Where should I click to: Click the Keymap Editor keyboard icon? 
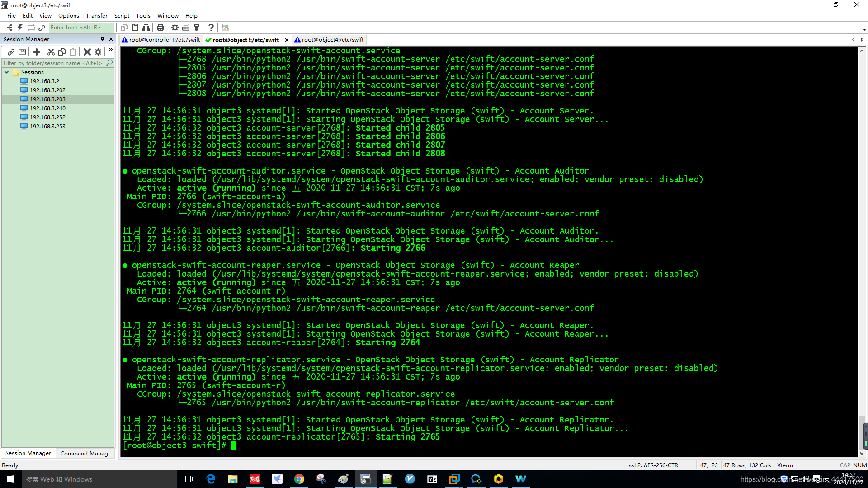pos(186,28)
